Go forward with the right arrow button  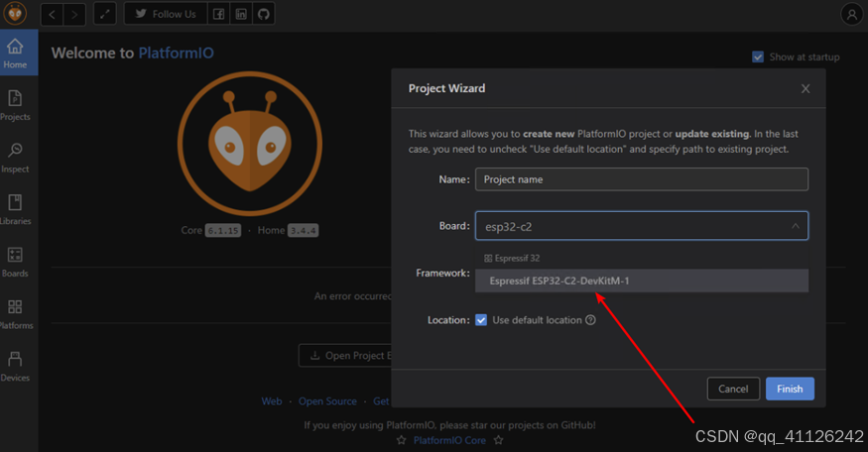click(x=74, y=15)
